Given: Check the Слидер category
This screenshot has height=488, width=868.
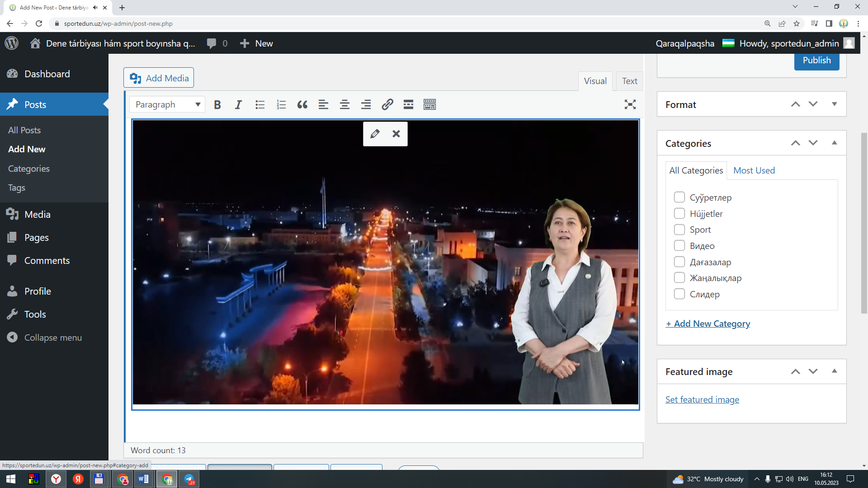Looking at the screenshot, I should (x=679, y=294).
